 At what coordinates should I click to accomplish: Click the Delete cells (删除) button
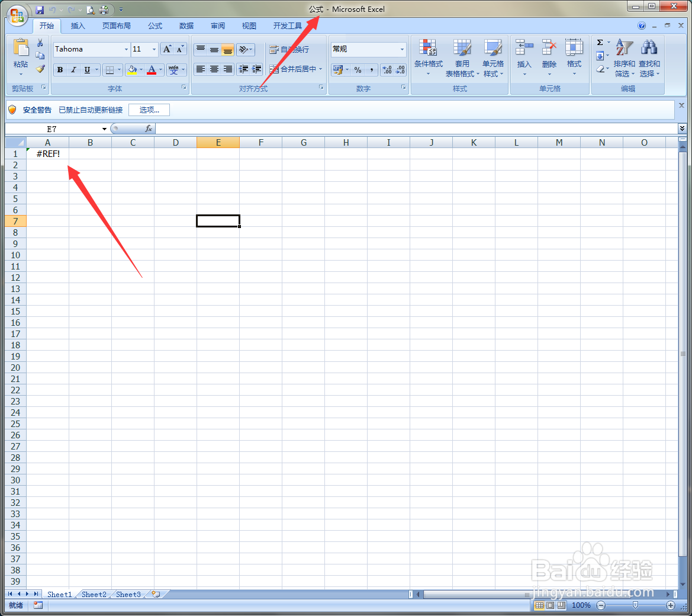point(549,57)
